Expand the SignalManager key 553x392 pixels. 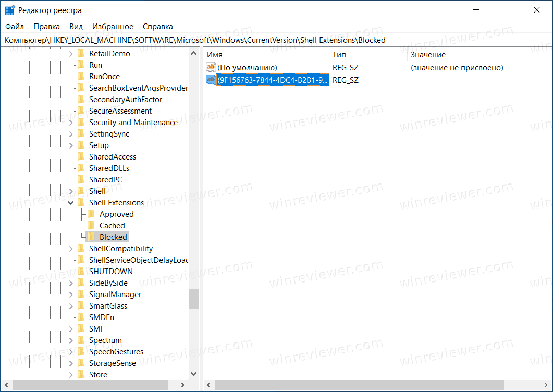click(71, 295)
